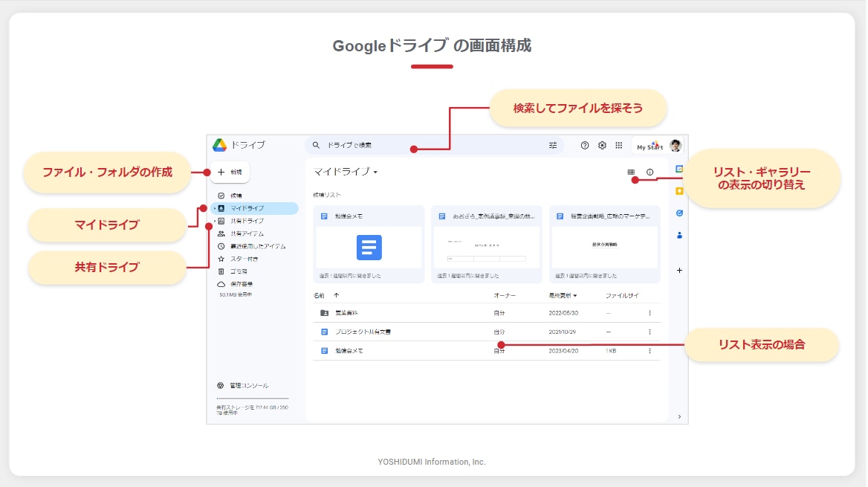The image size is (868, 487).
Task: Hide side panel with chevron arrow
Action: [679, 416]
